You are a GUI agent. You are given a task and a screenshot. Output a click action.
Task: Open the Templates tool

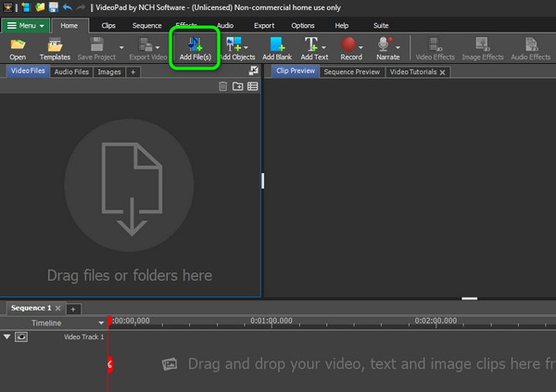pos(55,48)
